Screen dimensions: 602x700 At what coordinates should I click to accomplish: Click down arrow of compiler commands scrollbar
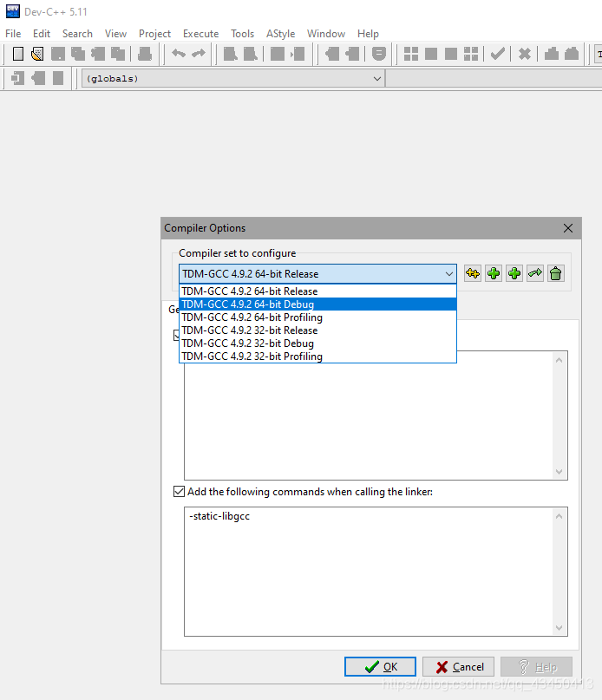click(x=559, y=471)
